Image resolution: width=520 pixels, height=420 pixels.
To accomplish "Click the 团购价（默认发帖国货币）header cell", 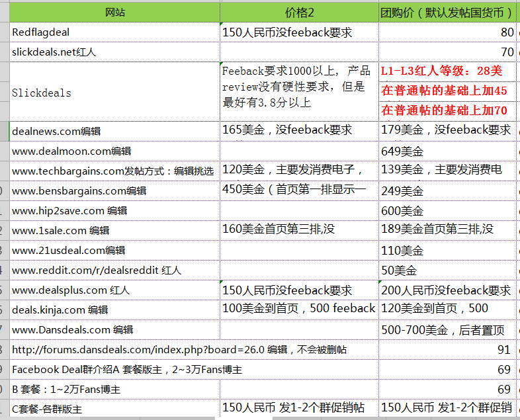I will click(x=447, y=13).
